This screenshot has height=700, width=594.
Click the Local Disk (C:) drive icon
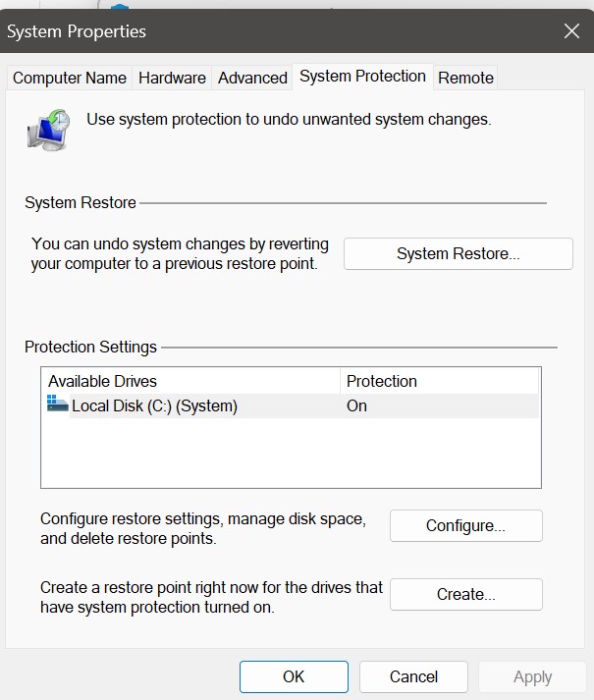58,404
